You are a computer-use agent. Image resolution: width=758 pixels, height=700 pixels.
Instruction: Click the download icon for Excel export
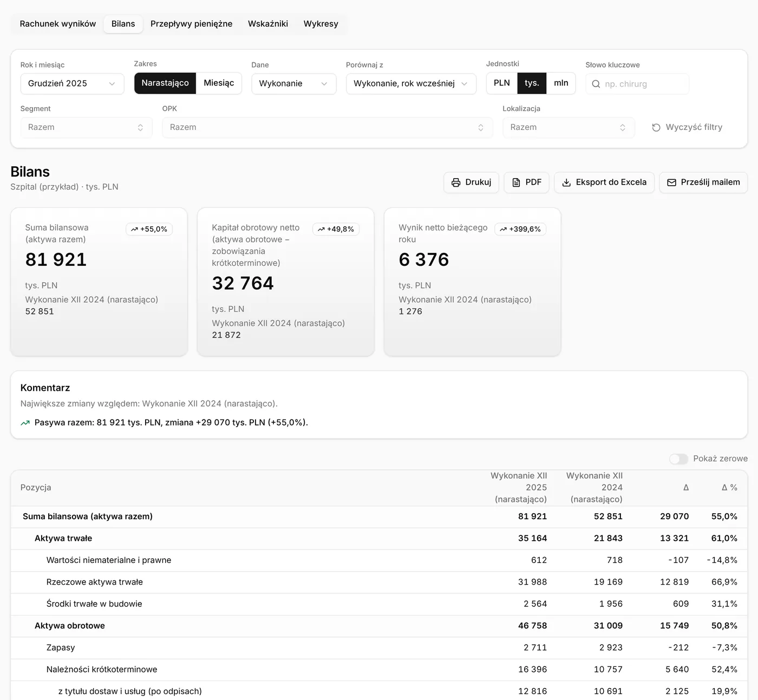click(566, 182)
